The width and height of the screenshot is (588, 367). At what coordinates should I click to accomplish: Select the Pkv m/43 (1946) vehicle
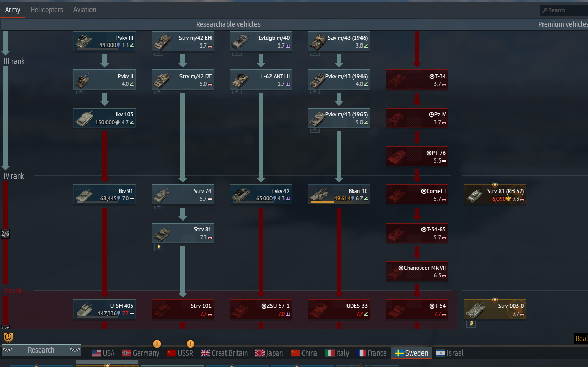(x=339, y=80)
